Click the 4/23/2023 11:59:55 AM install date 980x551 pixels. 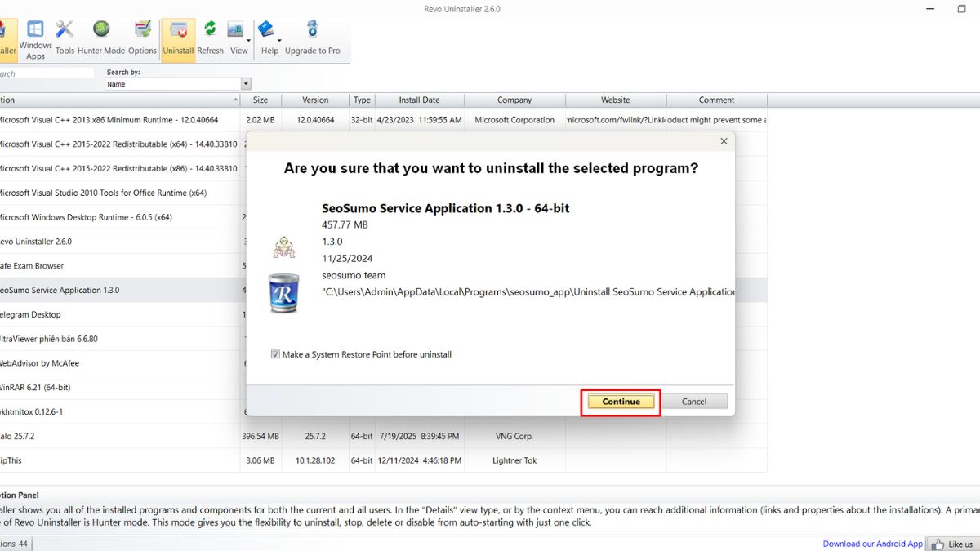[420, 120]
